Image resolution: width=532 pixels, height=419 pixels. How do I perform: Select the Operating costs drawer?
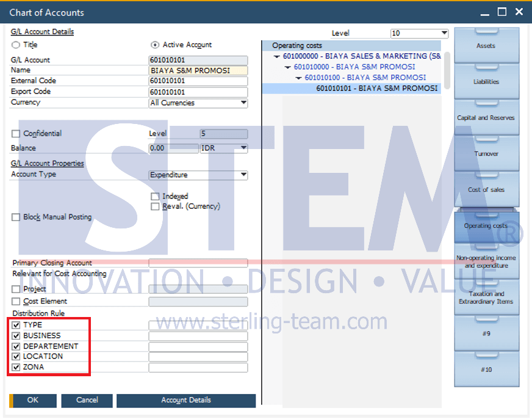click(486, 226)
